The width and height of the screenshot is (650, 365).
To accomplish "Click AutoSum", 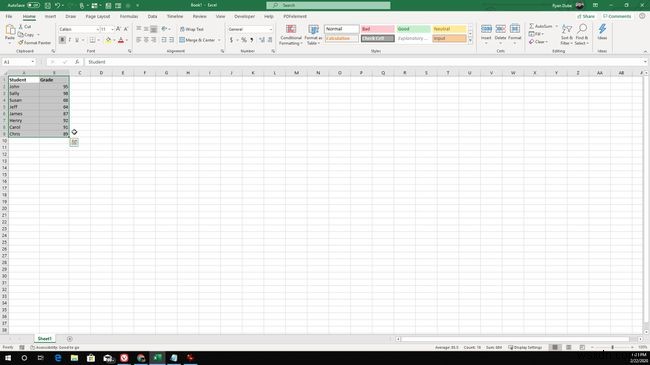I will (541, 26).
